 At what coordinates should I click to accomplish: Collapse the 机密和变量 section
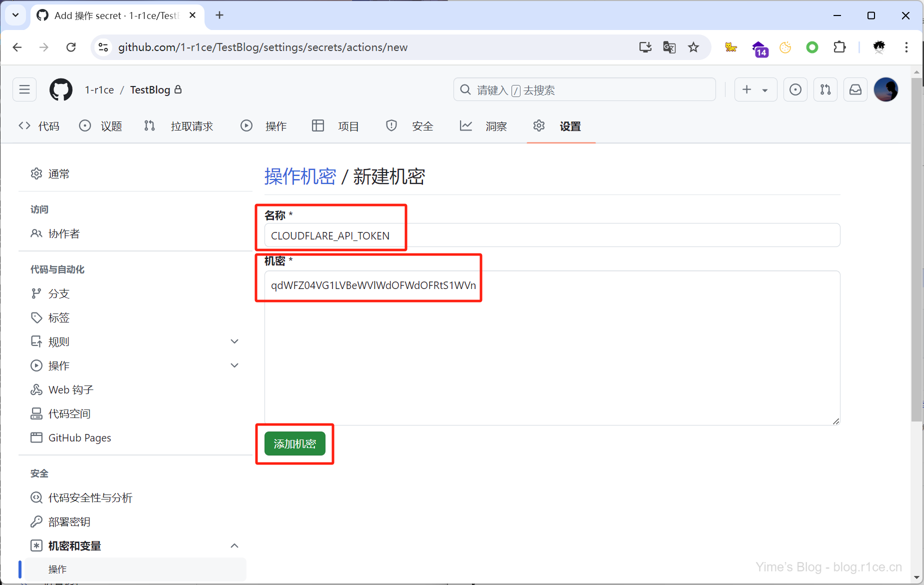point(234,546)
